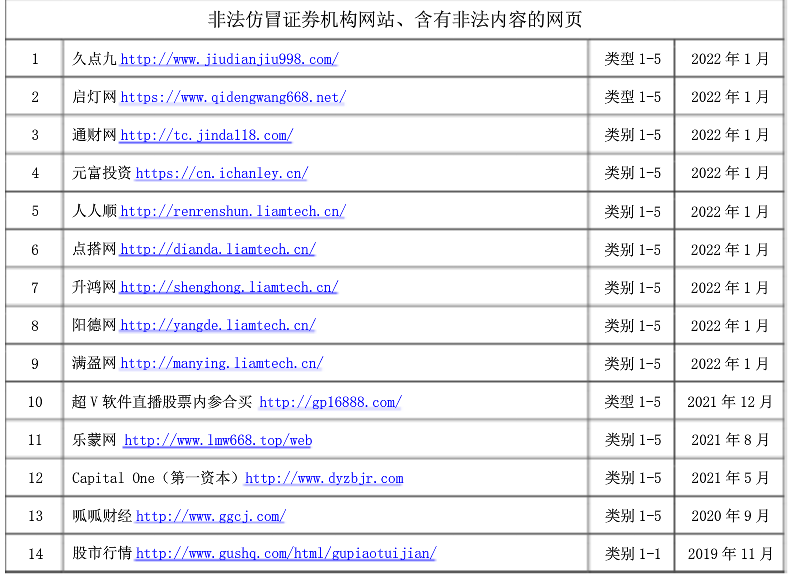Select the site name 乐蒙网

(x=94, y=440)
